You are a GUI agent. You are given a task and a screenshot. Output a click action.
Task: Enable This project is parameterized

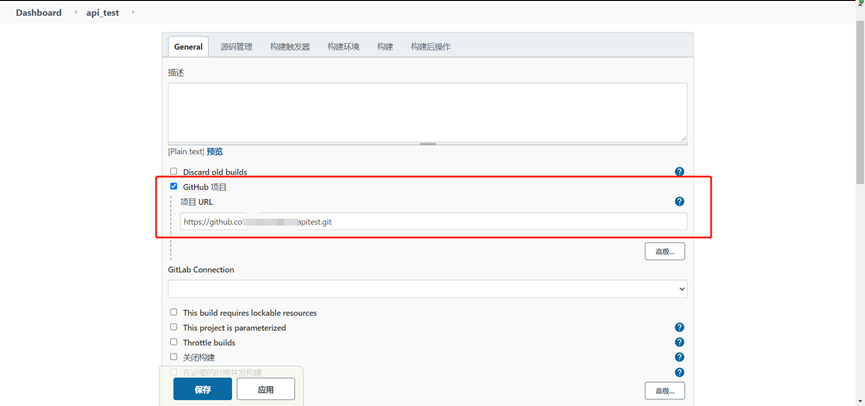click(x=174, y=327)
